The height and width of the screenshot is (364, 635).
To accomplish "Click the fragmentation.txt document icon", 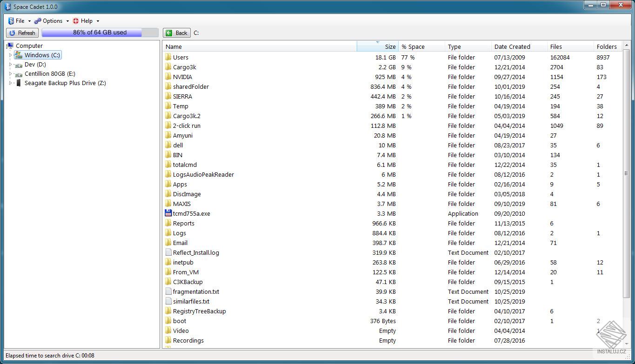I will point(168,291).
